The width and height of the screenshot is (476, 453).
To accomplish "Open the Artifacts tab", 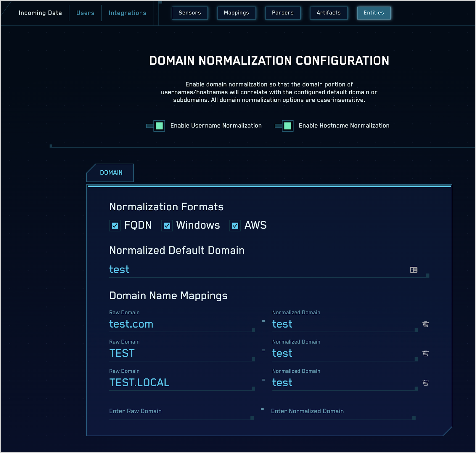I will 329,13.
